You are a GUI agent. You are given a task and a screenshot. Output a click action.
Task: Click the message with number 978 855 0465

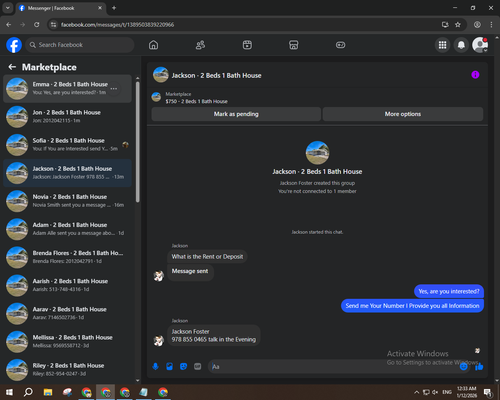pos(214,335)
